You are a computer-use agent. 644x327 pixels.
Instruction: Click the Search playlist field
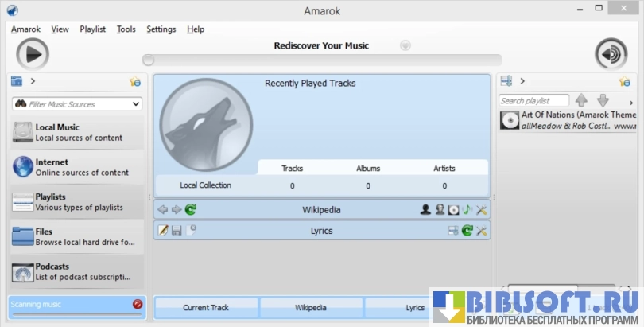pos(534,101)
